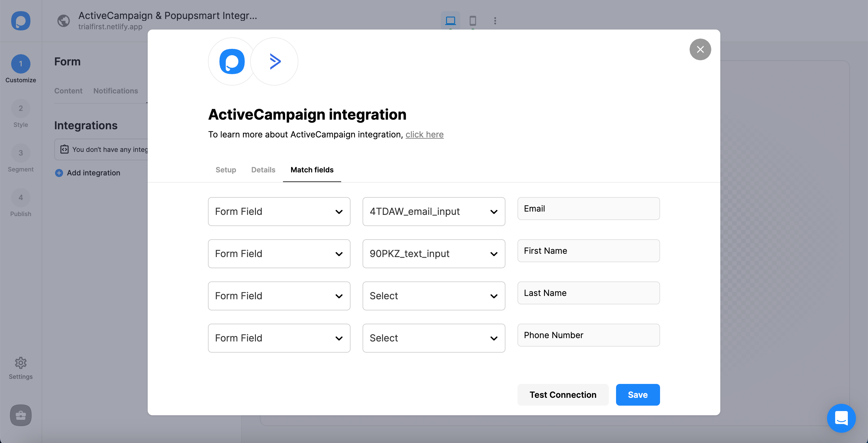Screen dimensions: 868x443
Task: Open the 4TDAW_email_input dropdown
Action: [434, 212]
